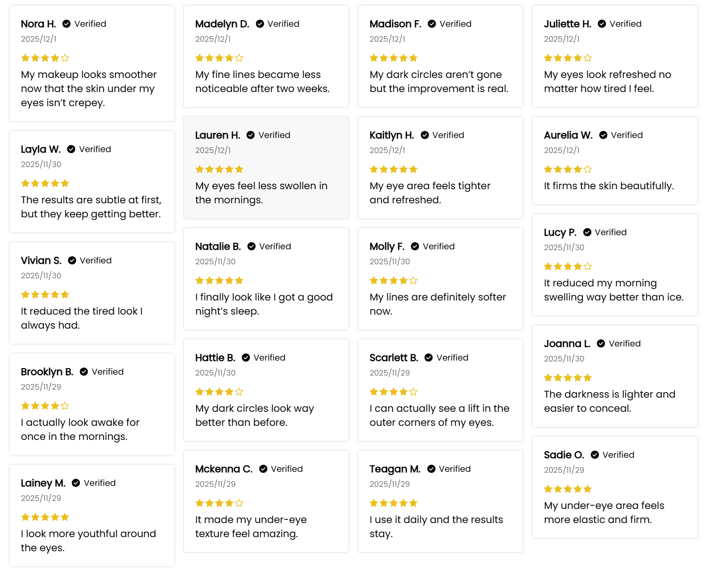
Task: Click the verified icon beside Brooklyn B.
Action: 84,372
